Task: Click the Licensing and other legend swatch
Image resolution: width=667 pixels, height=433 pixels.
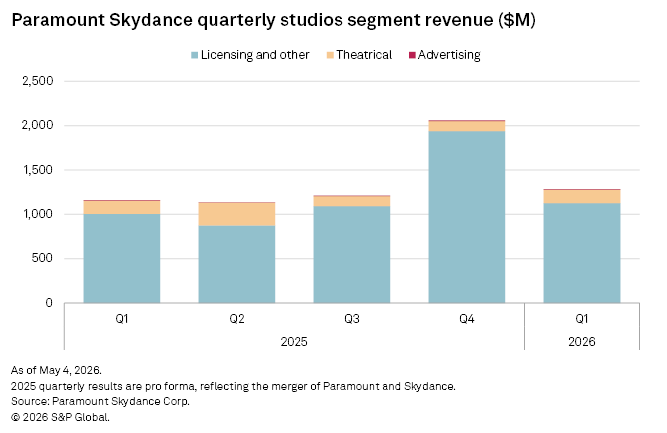Action: (x=194, y=55)
